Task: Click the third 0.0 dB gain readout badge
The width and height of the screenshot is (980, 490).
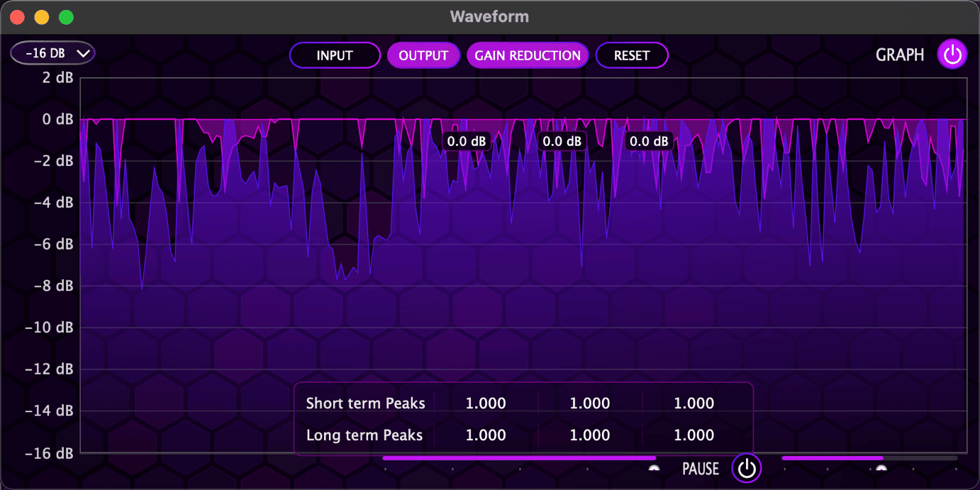Action: [x=649, y=141]
